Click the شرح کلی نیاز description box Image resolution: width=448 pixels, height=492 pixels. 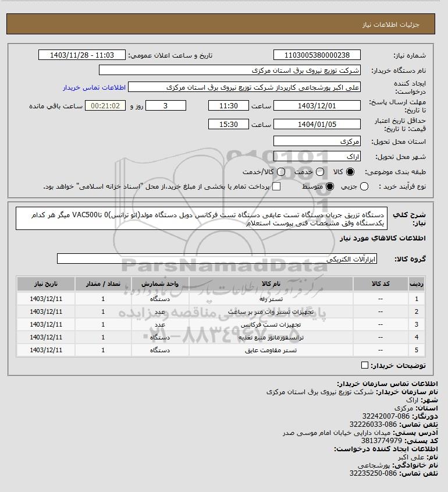201,219
